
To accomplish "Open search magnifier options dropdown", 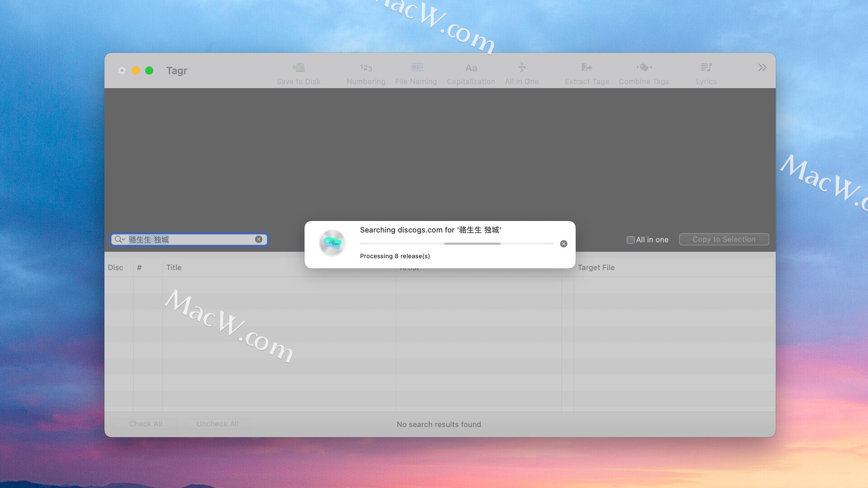I will [x=120, y=239].
